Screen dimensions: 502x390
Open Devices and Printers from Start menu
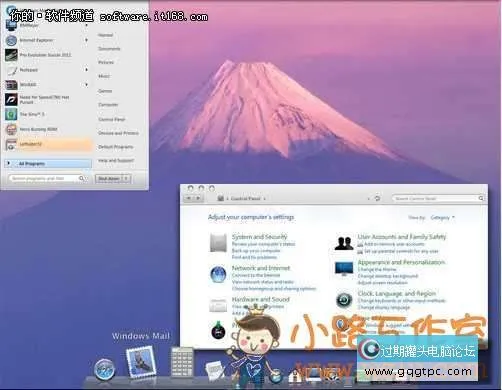pos(118,133)
